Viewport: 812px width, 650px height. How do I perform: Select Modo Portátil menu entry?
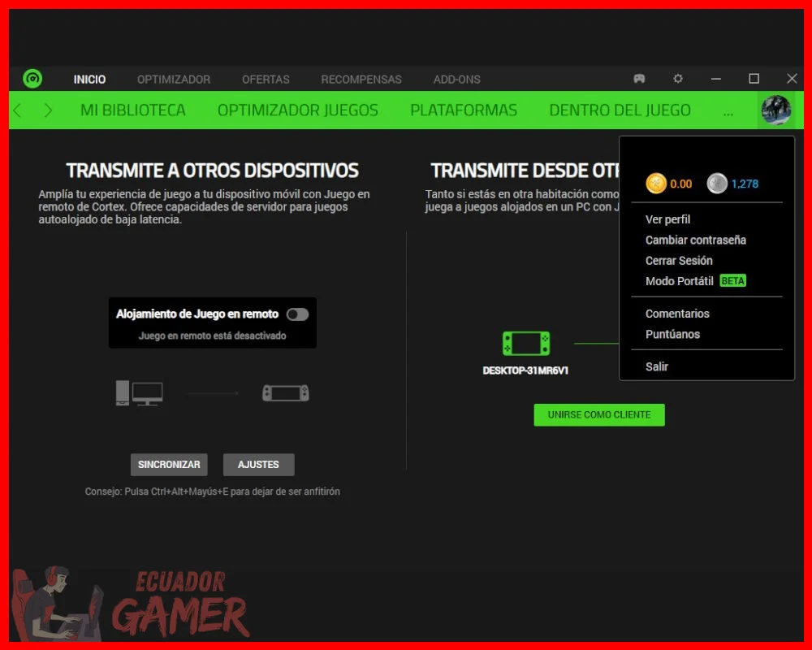click(680, 281)
